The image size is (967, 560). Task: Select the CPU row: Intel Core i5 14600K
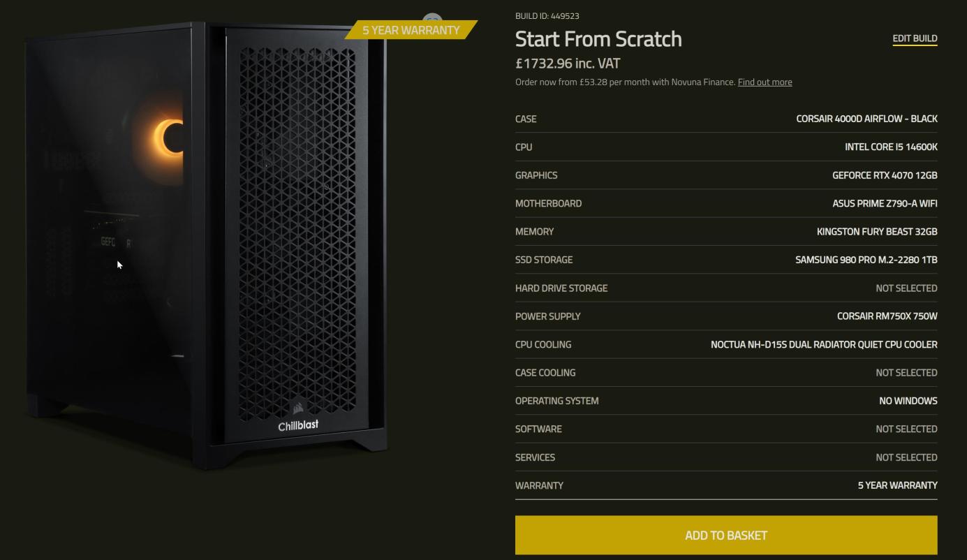click(x=726, y=147)
